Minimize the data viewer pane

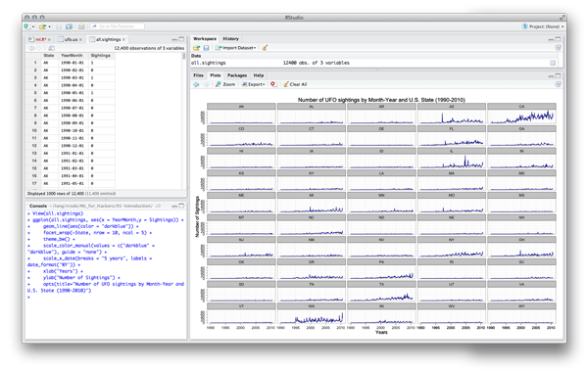pos(174,39)
